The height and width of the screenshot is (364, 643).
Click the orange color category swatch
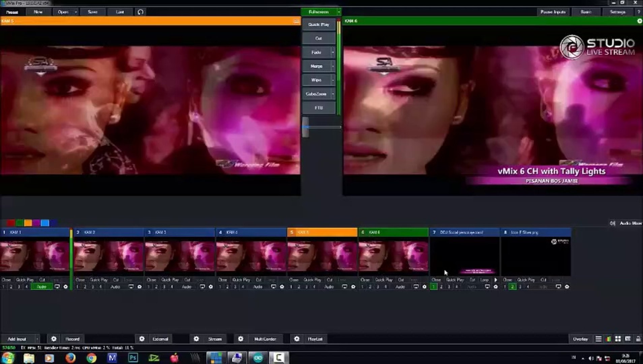28,223
